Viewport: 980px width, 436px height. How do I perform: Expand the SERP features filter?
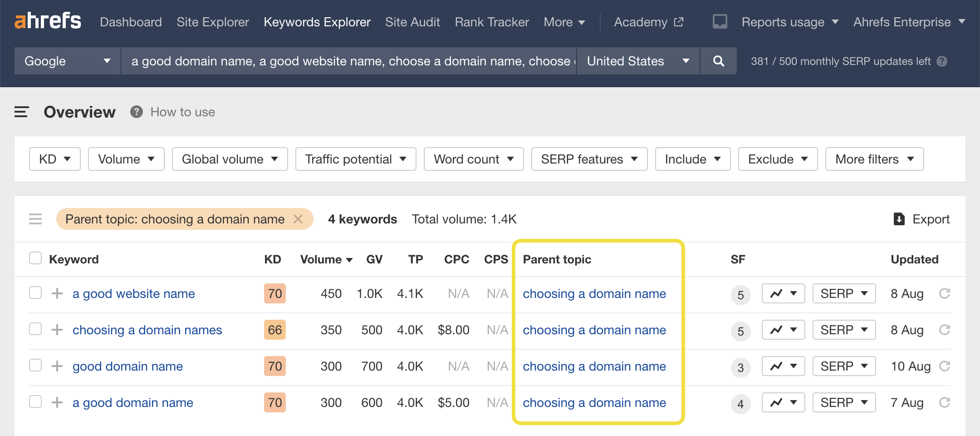pos(589,159)
